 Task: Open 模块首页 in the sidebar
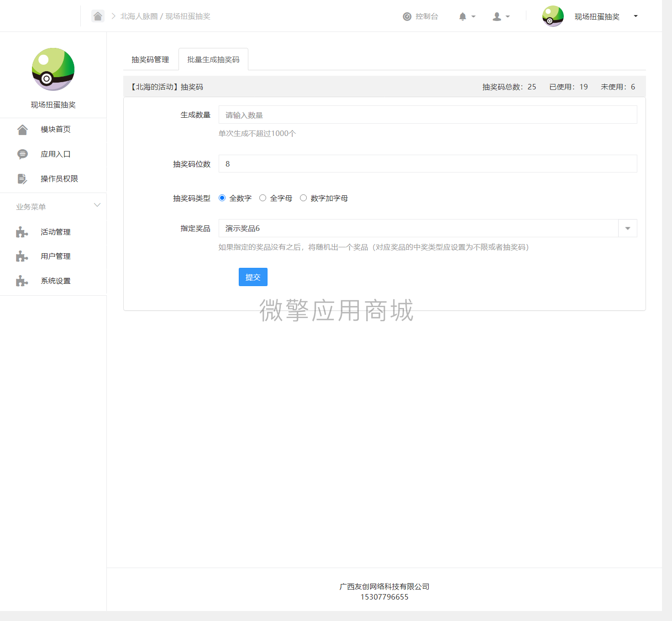point(56,130)
